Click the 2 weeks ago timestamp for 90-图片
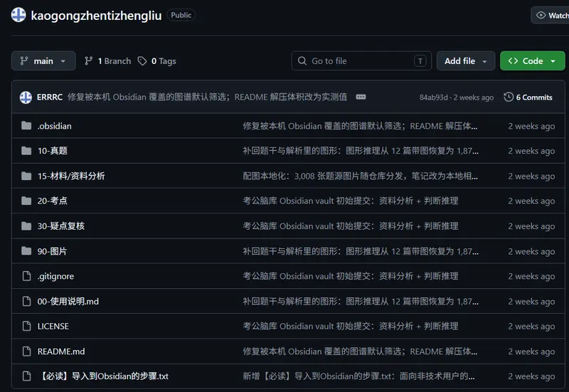 pyautogui.click(x=531, y=251)
